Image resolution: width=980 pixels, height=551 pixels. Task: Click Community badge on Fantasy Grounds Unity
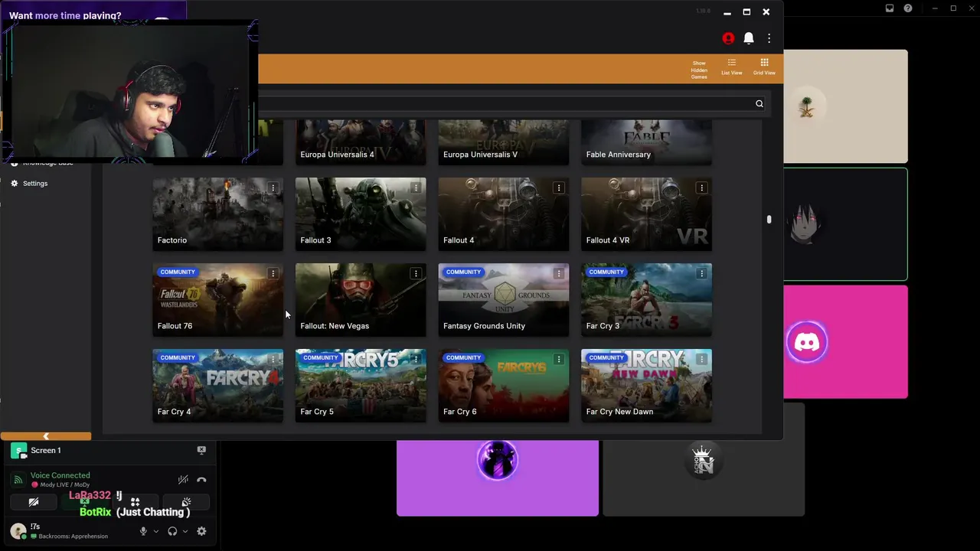coord(463,272)
